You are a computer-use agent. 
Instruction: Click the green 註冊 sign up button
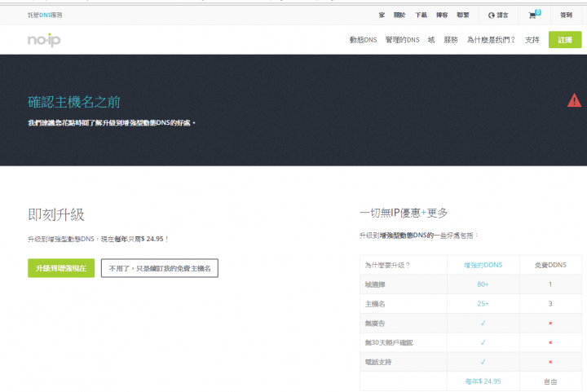click(x=565, y=40)
